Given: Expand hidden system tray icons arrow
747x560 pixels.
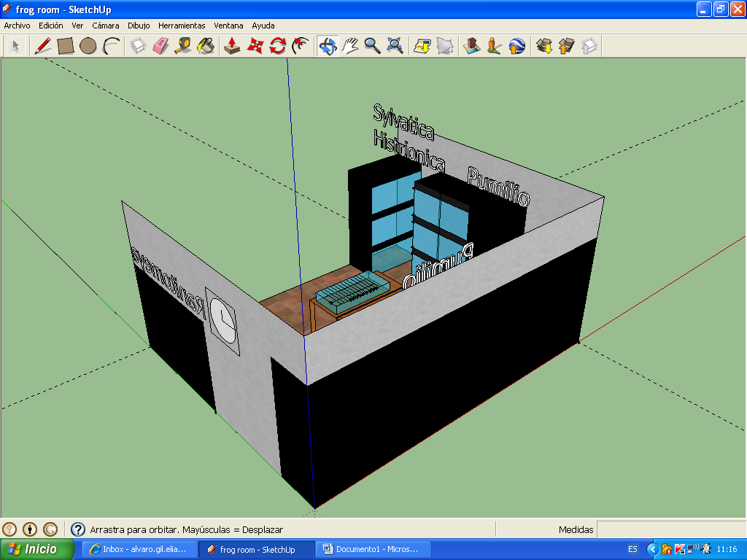Looking at the screenshot, I should click(x=653, y=549).
